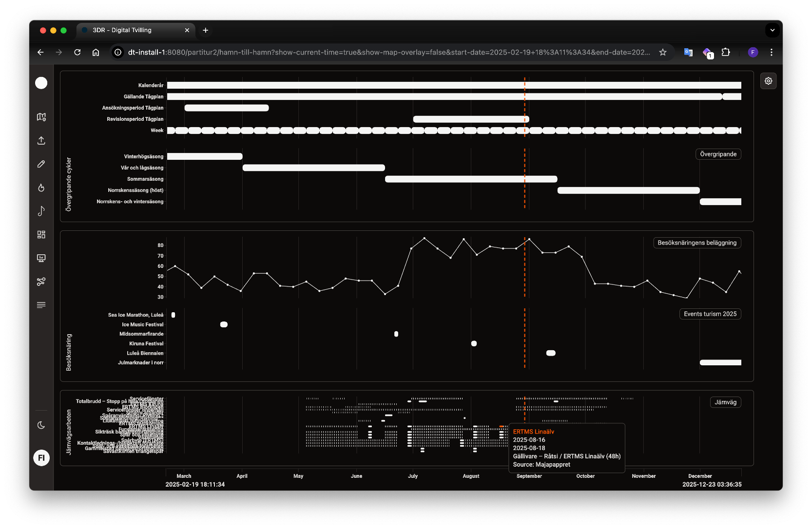Open the Chrome three-dot menu
The width and height of the screenshot is (812, 529).
tap(772, 52)
